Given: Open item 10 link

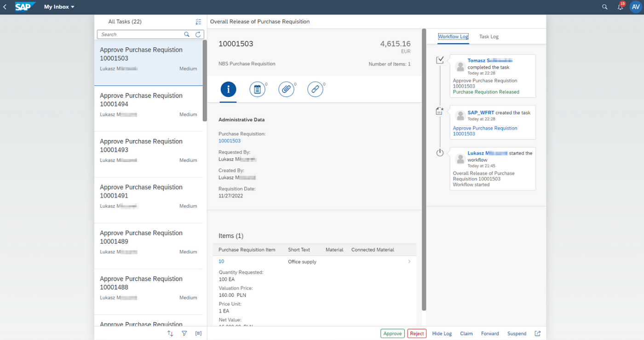Looking at the screenshot, I should [221, 261].
